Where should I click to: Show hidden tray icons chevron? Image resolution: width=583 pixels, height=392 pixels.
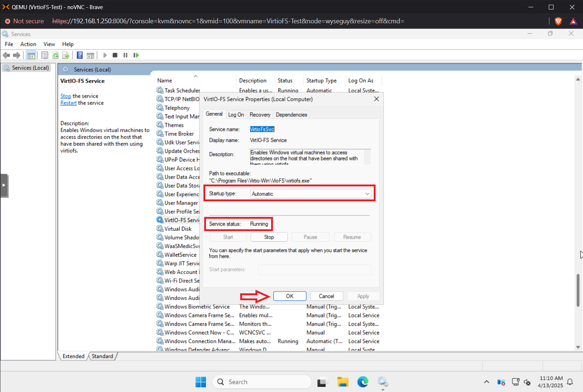coord(487,382)
